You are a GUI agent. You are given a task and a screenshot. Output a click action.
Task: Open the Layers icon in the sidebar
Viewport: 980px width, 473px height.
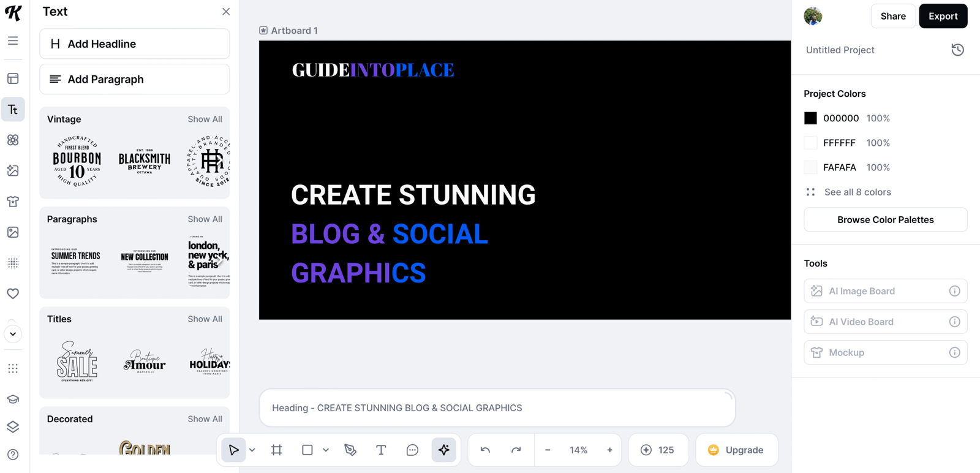(13, 426)
